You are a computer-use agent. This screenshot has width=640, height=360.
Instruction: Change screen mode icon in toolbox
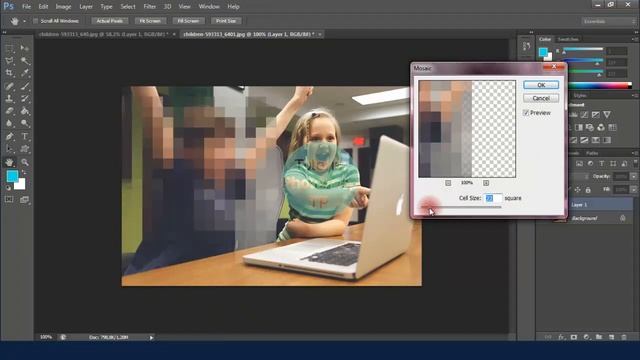[x=24, y=200]
